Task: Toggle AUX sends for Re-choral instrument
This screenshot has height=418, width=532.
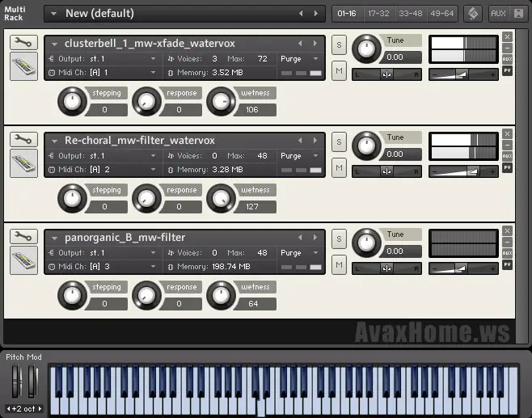Action: point(507,156)
